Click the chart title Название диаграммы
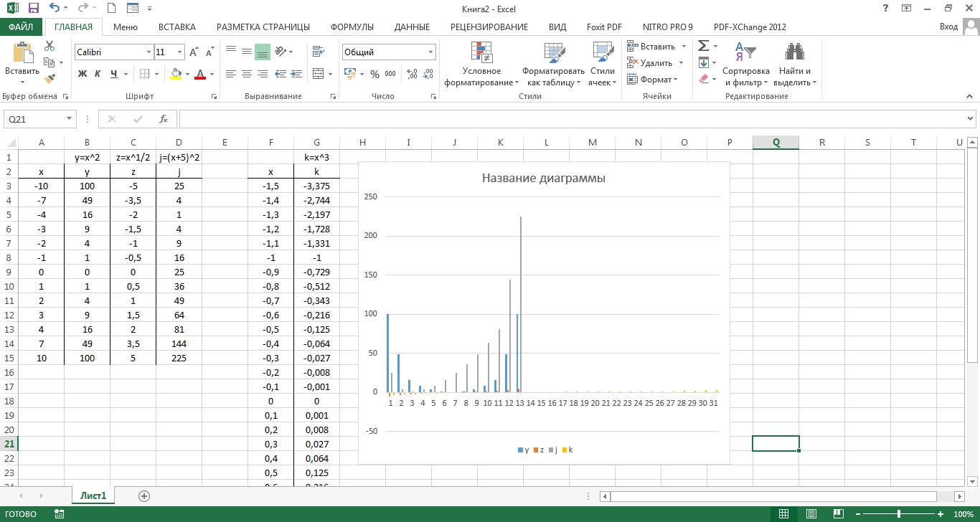This screenshot has width=980, height=522. point(543,179)
